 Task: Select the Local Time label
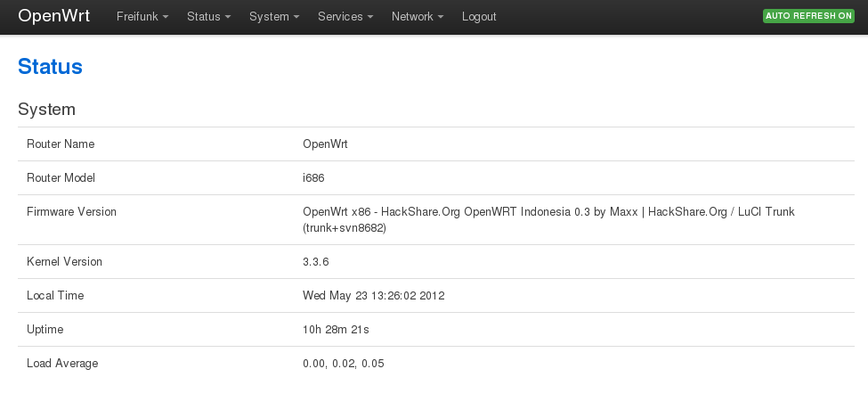(x=55, y=296)
